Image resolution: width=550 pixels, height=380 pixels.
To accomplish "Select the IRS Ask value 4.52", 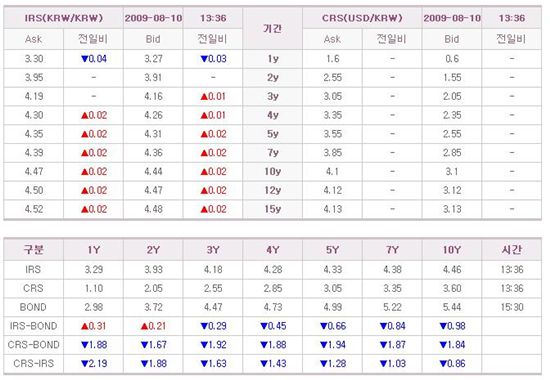I will point(34,209).
